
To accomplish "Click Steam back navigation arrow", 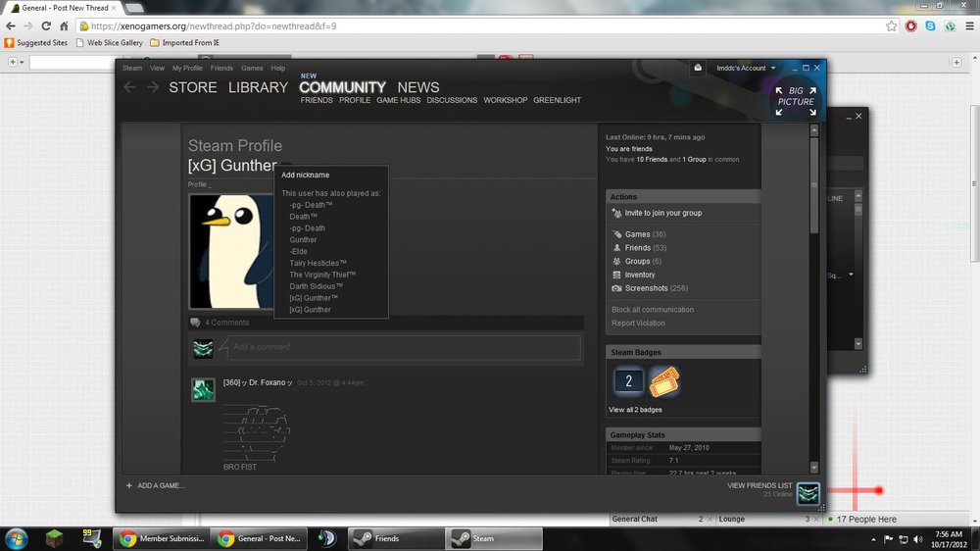I will pyautogui.click(x=129, y=87).
